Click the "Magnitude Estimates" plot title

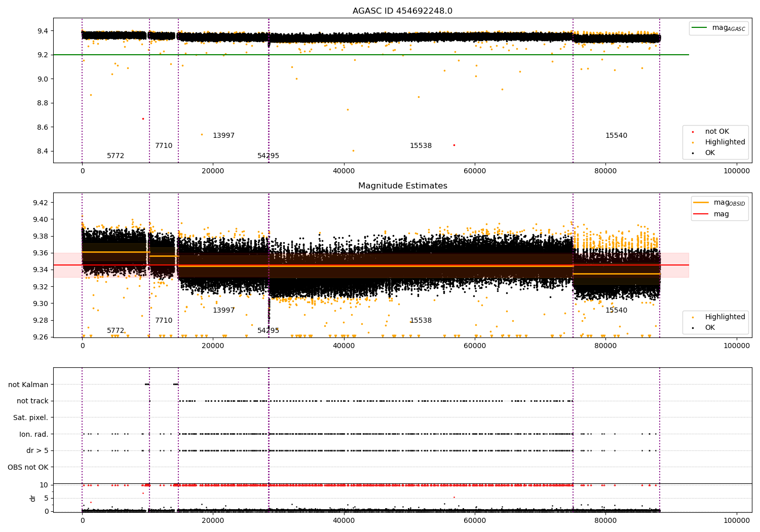pyautogui.click(x=402, y=186)
